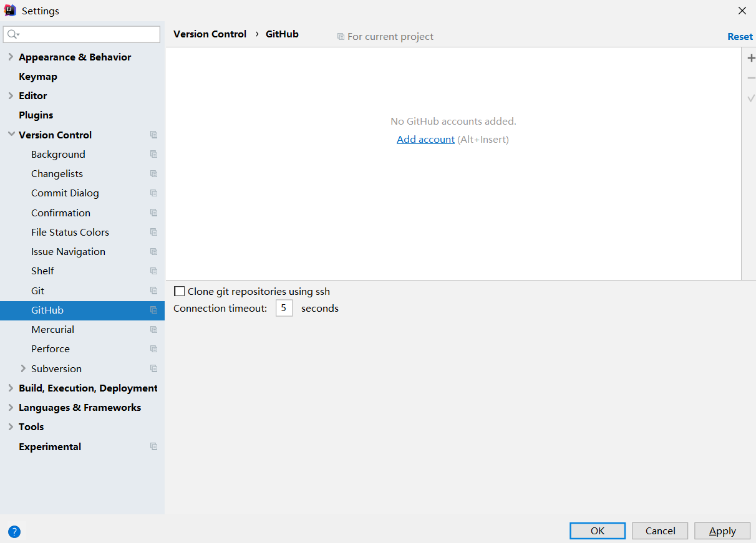Collapse the Version Control section
This screenshot has width=756, height=543.
click(11, 135)
